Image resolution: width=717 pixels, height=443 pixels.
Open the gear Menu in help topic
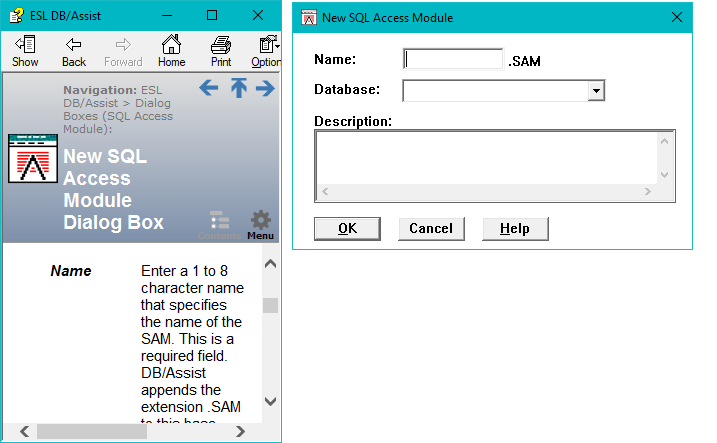(261, 225)
